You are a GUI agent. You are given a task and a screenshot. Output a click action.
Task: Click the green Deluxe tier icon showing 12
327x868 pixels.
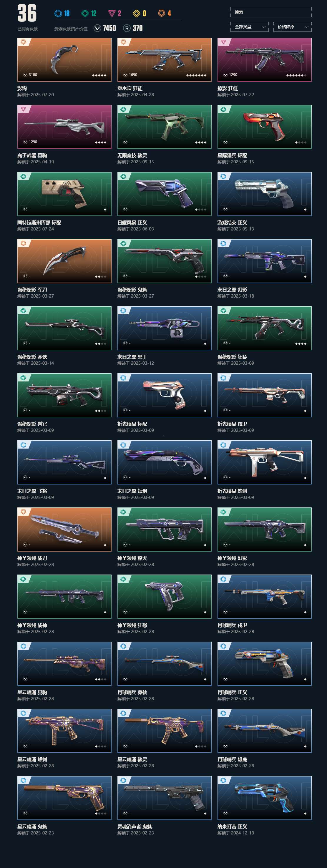pos(85,14)
